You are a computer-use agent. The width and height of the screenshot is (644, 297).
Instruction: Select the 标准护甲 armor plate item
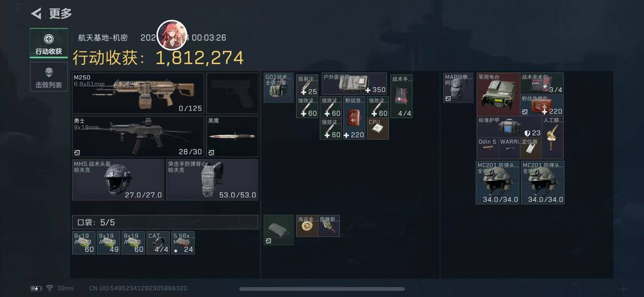pyautogui.click(x=510, y=127)
